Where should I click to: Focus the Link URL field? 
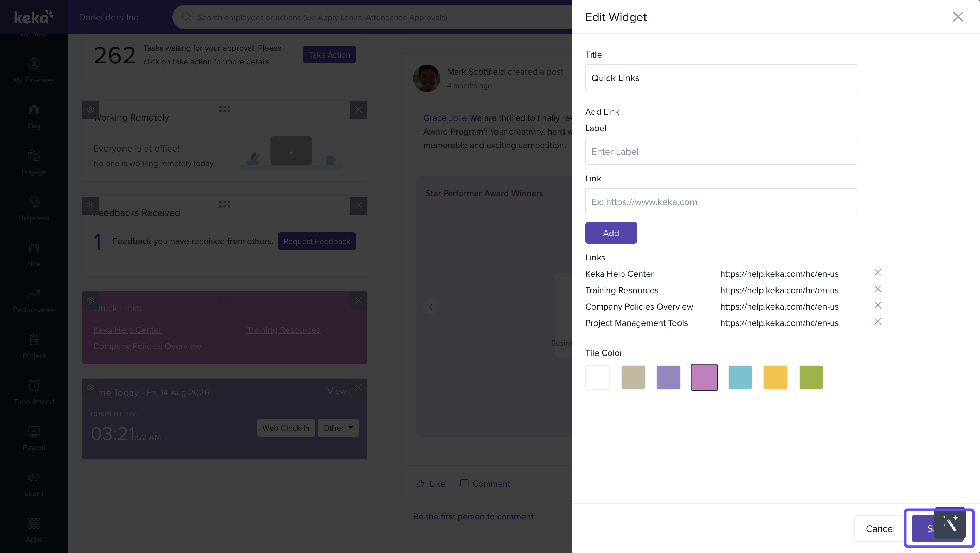pos(721,202)
